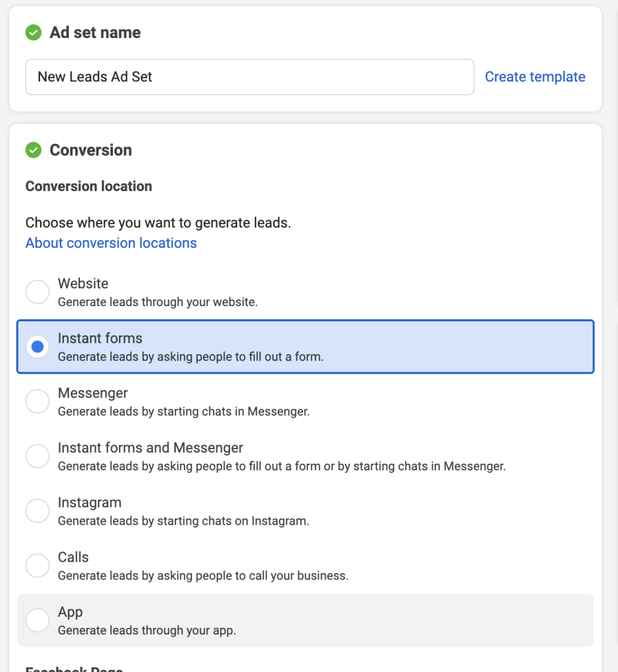
Task: Pick the Instant forms and Messenger radio button
Action: (37, 456)
